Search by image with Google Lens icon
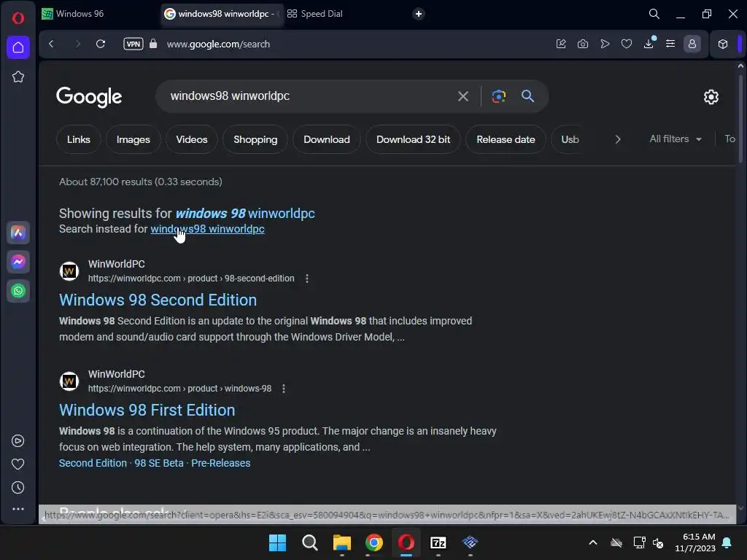This screenshot has height=560, width=747. 498,96
